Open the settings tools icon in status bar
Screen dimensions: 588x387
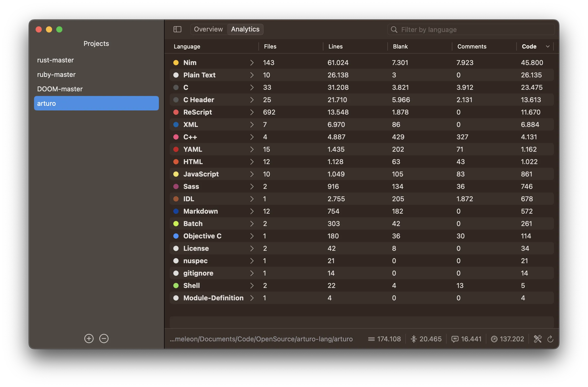538,339
